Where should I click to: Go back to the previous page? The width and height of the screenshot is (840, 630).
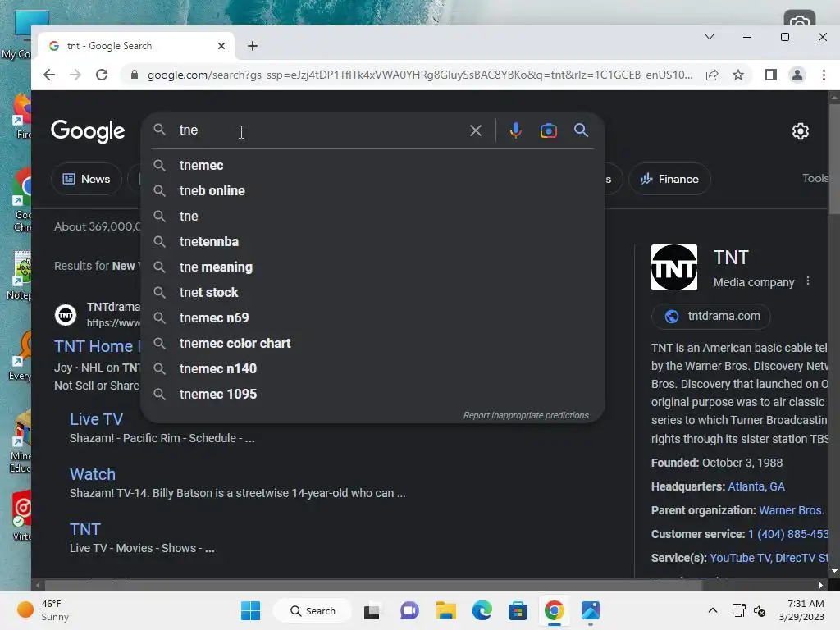[49, 75]
